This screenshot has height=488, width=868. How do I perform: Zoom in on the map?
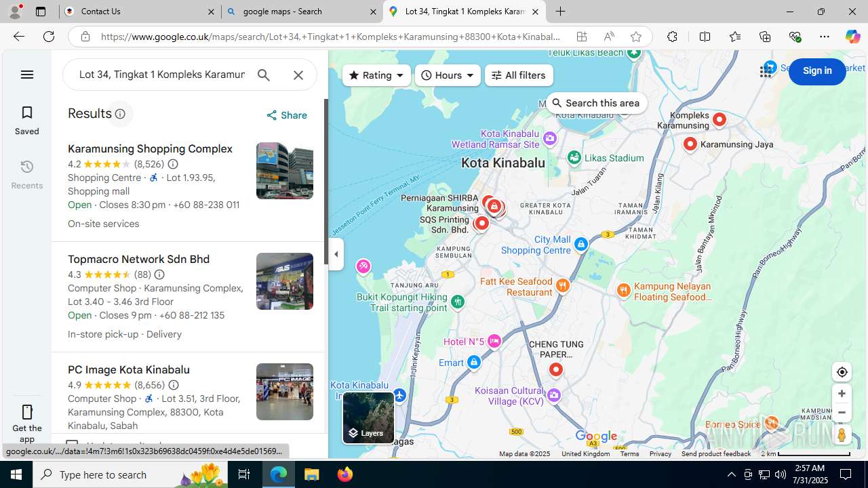(842, 394)
